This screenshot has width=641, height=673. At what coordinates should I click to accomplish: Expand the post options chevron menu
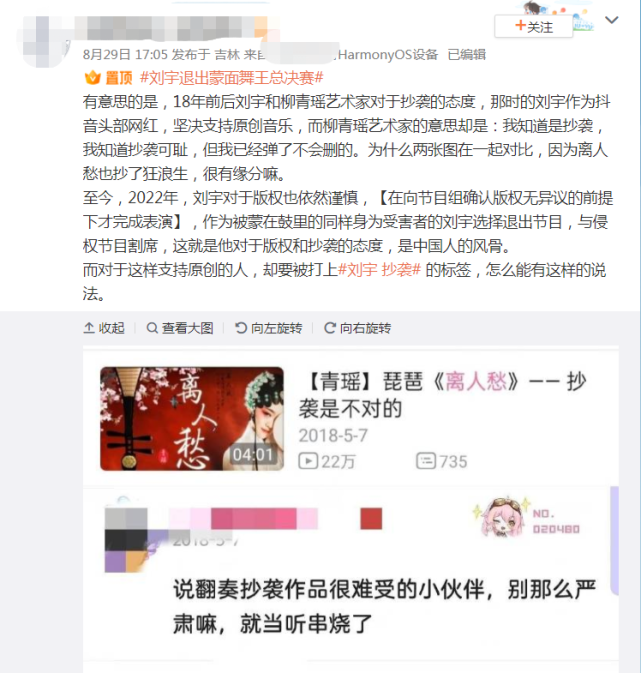(x=611, y=20)
